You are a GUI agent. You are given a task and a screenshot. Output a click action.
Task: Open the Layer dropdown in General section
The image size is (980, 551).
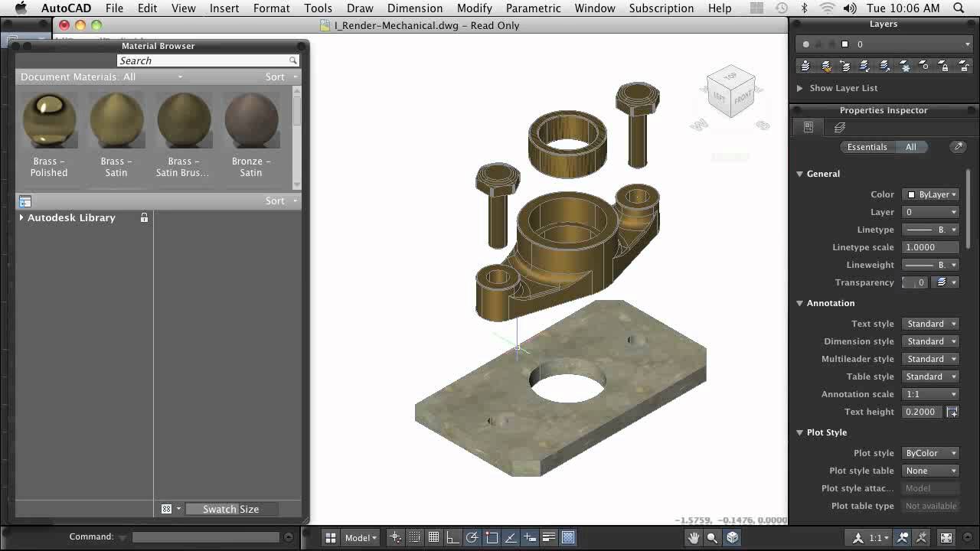pos(930,212)
